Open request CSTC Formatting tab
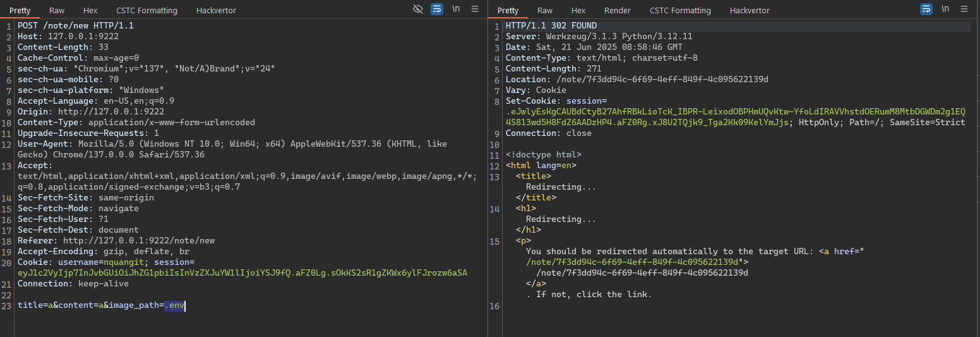The width and height of the screenshot is (980, 337). coord(146,10)
